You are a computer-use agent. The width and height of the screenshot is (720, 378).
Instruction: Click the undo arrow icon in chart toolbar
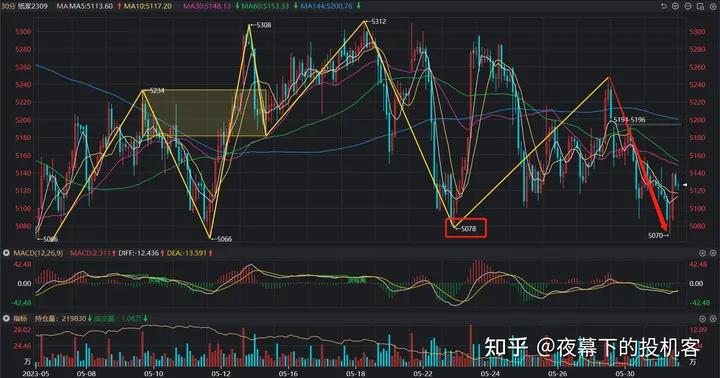(663, 6)
